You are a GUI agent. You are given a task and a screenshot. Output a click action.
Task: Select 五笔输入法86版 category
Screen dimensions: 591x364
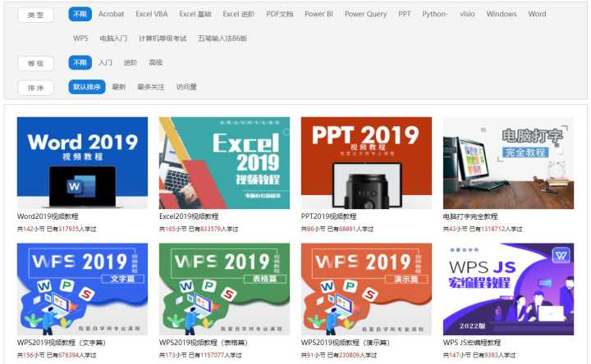(x=222, y=38)
